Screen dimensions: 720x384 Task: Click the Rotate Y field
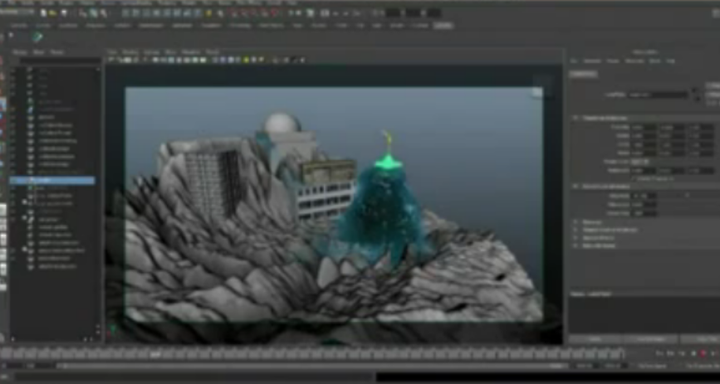coord(673,136)
